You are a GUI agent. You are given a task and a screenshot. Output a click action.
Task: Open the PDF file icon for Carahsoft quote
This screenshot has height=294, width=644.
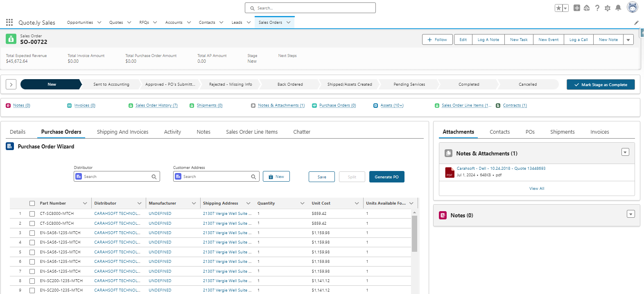pyautogui.click(x=450, y=172)
